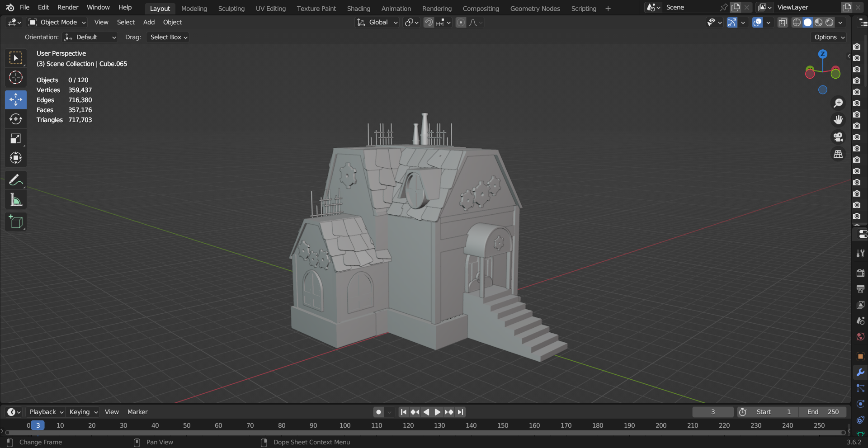Image resolution: width=868 pixels, height=448 pixels.
Task: Open the Object Mode dropdown
Action: coord(56,22)
